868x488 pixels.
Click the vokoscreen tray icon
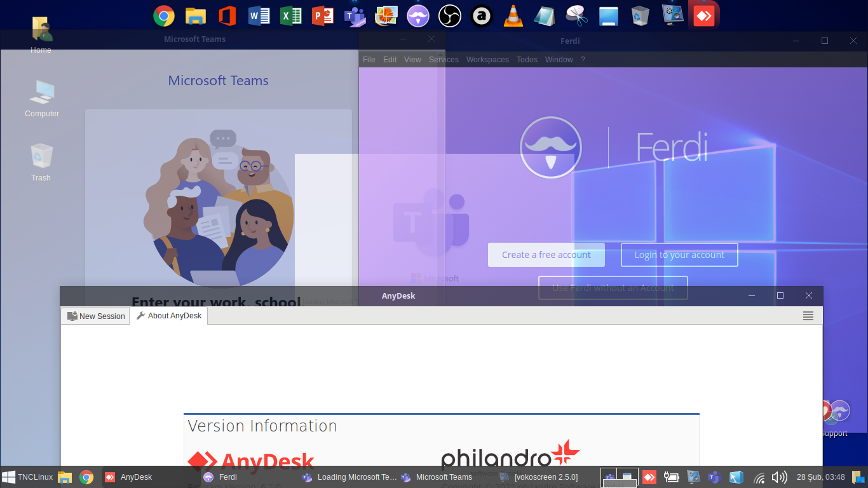click(693, 477)
